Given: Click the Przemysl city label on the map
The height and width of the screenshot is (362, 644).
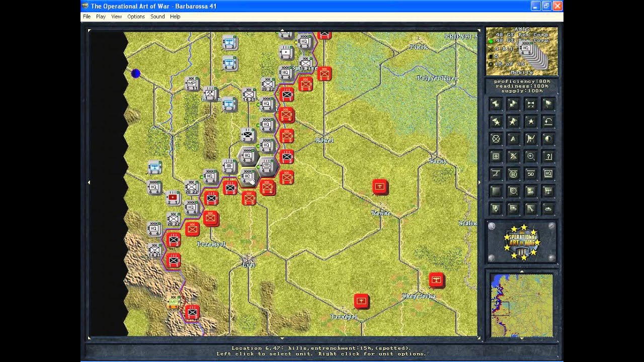Looking at the screenshot, I should pyautogui.click(x=211, y=244).
